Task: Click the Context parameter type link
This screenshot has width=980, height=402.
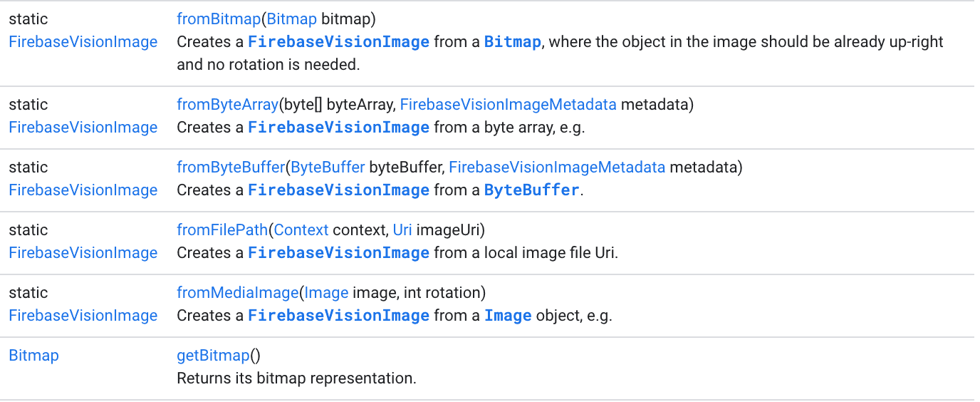Action: pyautogui.click(x=301, y=230)
